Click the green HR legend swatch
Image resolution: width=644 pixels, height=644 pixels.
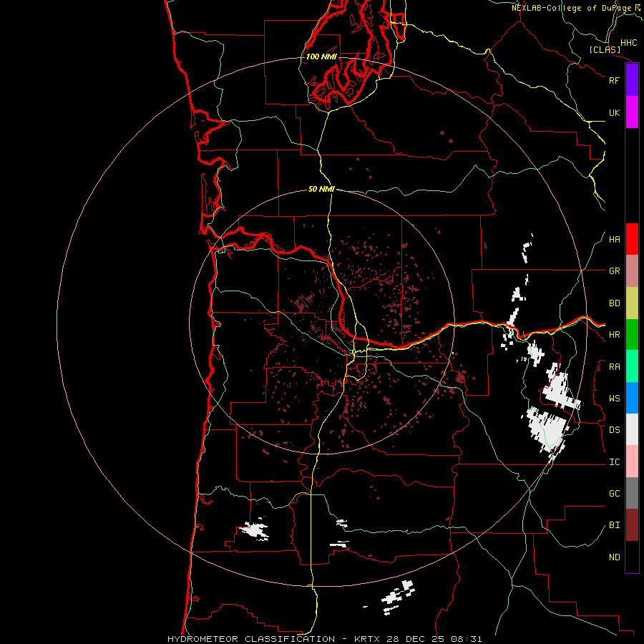coord(632,335)
